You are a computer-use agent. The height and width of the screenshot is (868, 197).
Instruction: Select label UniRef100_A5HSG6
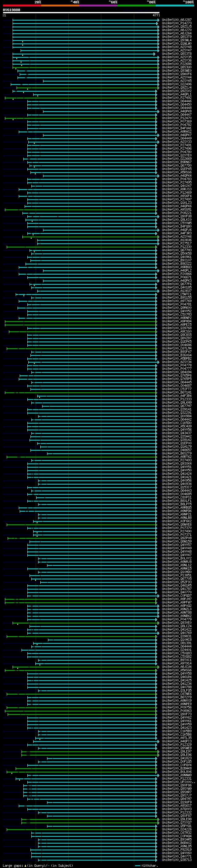177,172
